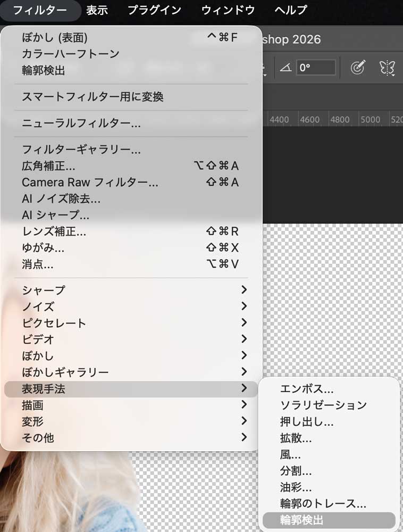This screenshot has height=532, width=403.
Task: Open Camera Raw フィルター...
Action: coord(131,182)
